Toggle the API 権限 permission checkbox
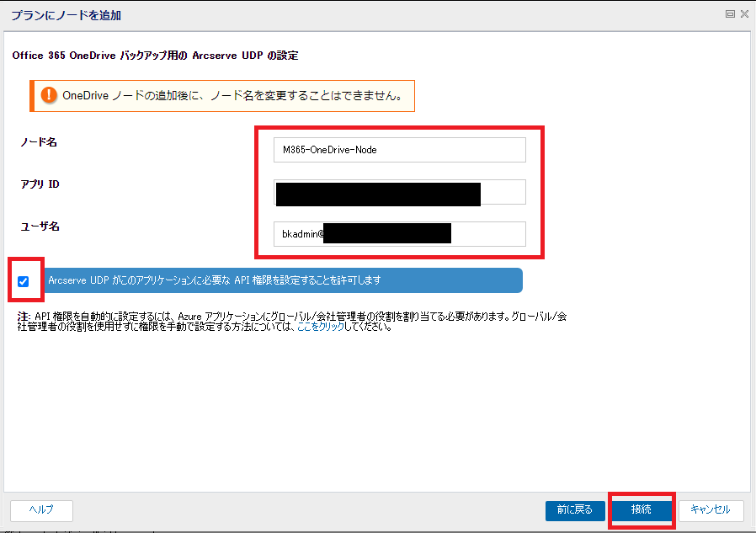Image resolution: width=756 pixels, height=533 pixels. [x=23, y=281]
